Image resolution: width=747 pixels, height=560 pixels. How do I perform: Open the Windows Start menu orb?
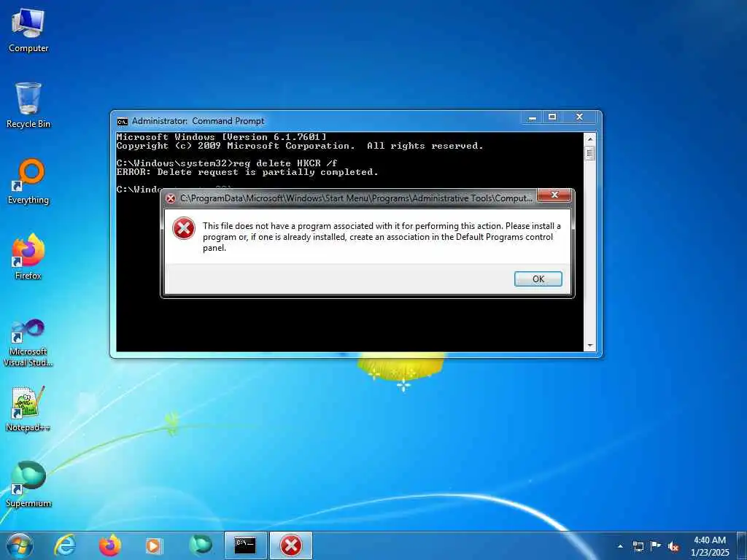coord(20,545)
